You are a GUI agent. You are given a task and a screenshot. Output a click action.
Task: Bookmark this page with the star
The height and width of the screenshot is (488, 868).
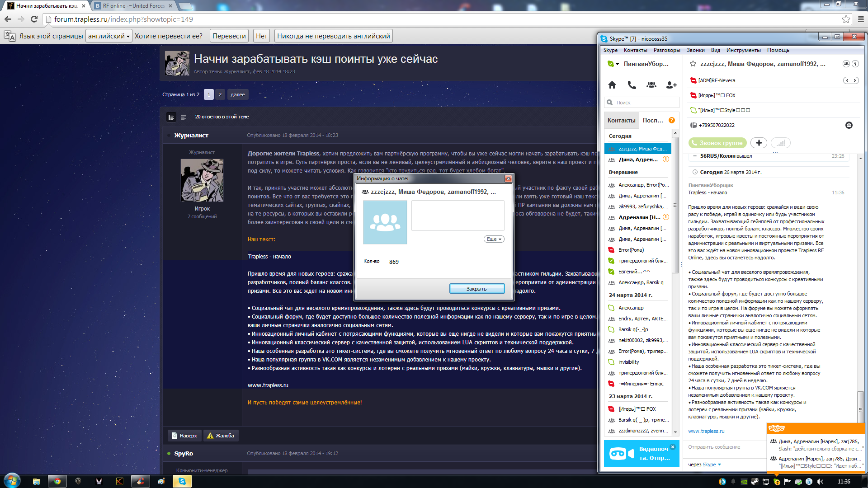tap(846, 19)
